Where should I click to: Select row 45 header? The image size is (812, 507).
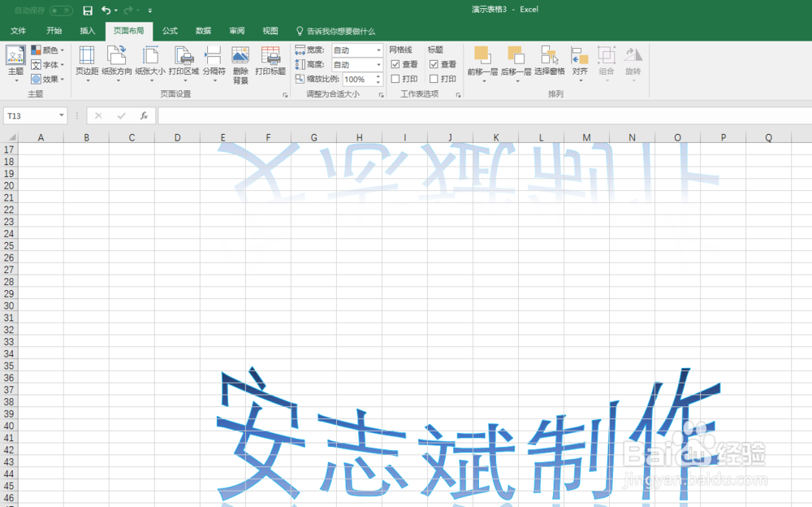[9, 486]
